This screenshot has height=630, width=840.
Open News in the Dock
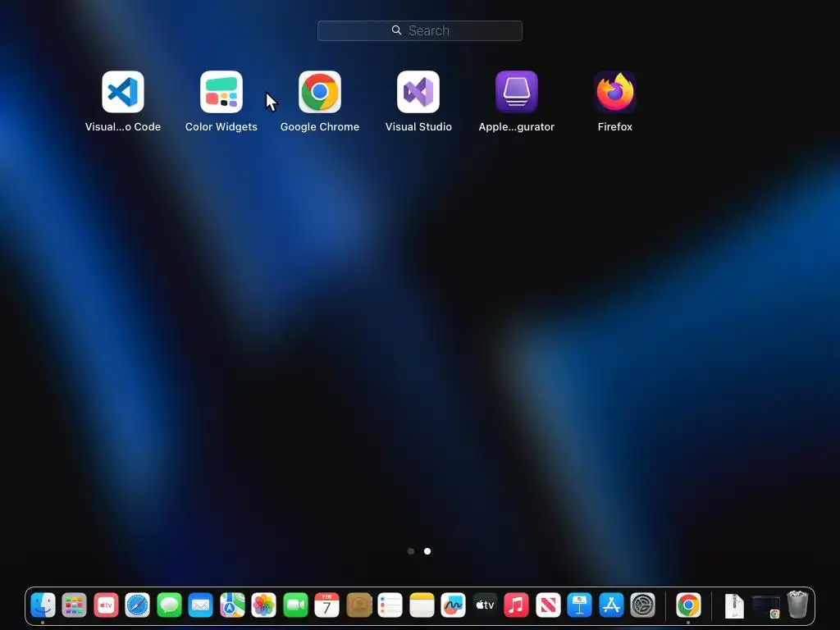point(548,605)
